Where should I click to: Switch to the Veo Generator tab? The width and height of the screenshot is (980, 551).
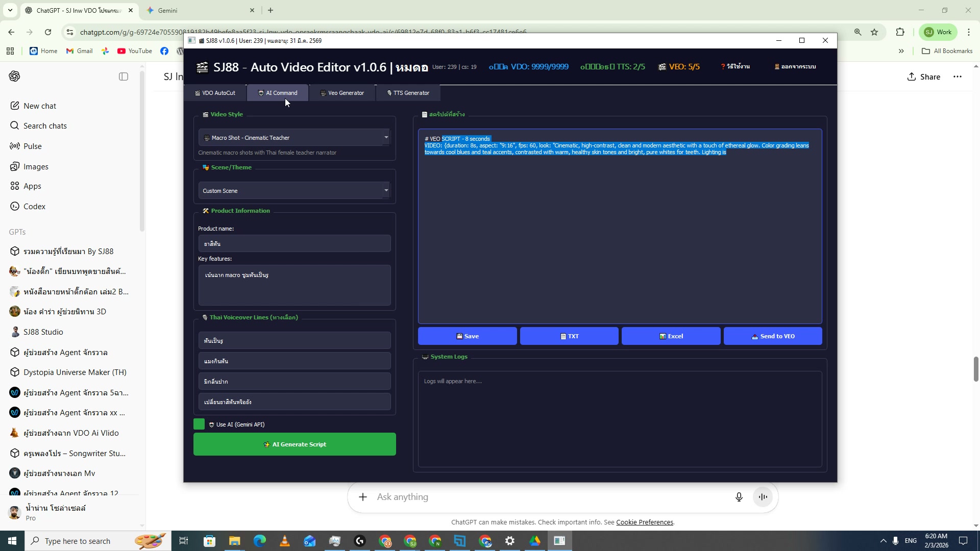click(342, 93)
